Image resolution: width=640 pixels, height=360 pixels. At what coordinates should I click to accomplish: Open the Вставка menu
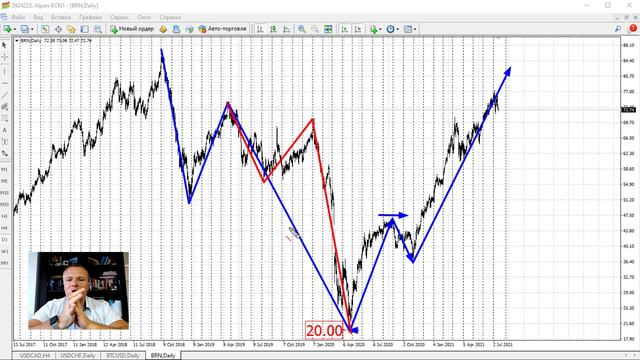(61, 17)
